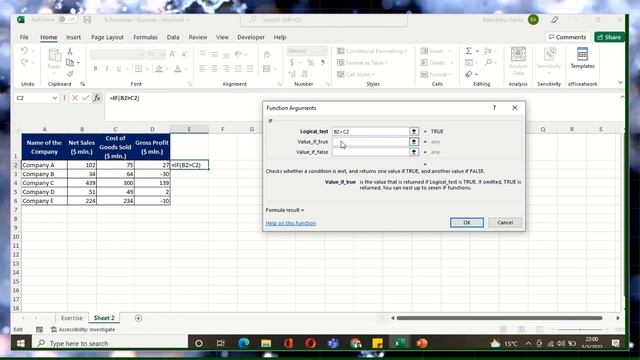Click the green Share button
Image resolution: width=640 pixels, height=360 pixels.
click(x=609, y=37)
